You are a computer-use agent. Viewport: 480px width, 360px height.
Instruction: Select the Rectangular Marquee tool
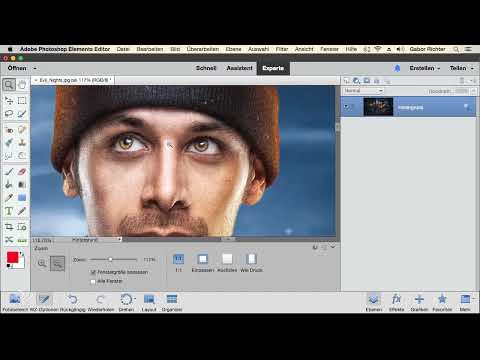[x=22, y=100]
